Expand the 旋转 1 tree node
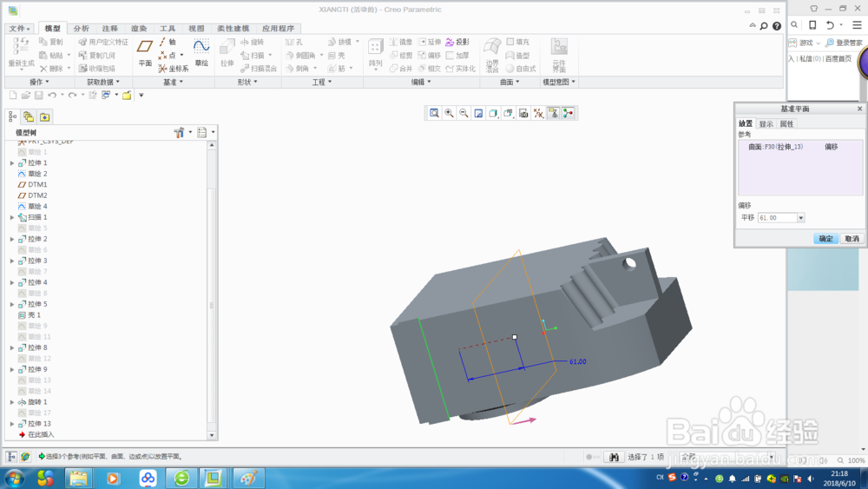The image size is (868, 489). click(x=12, y=402)
